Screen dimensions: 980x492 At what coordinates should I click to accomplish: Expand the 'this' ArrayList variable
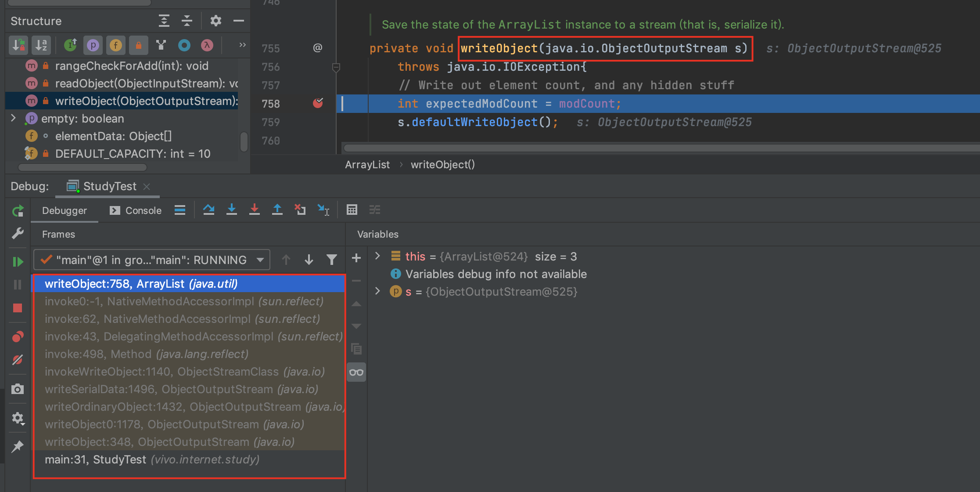[377, 256]
